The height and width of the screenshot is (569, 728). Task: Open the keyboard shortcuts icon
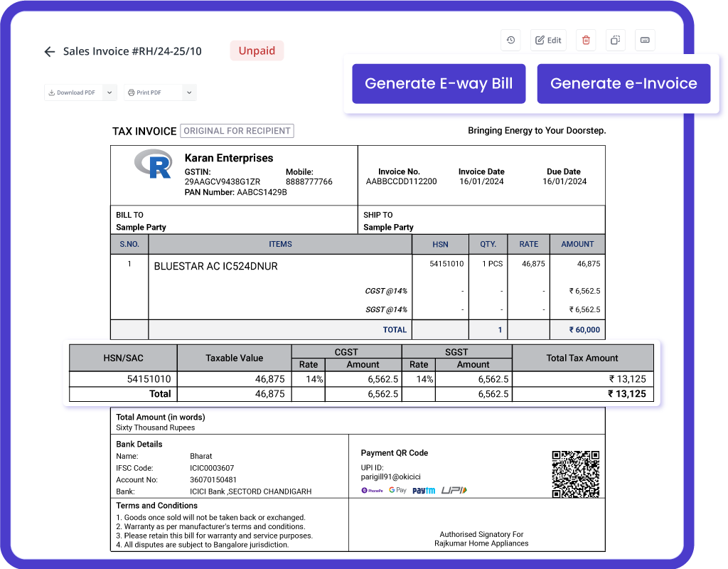coord(645,41)
